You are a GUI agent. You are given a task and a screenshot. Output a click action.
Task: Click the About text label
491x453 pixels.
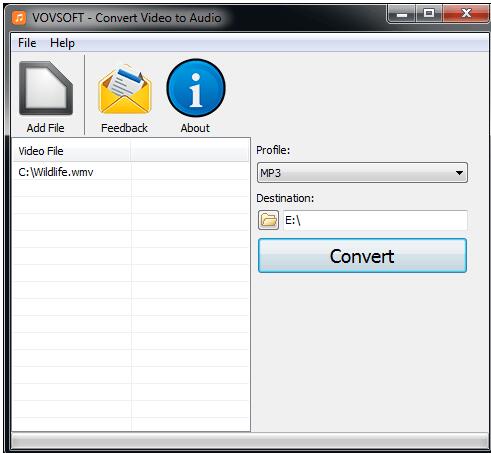[x=195, y=128]
